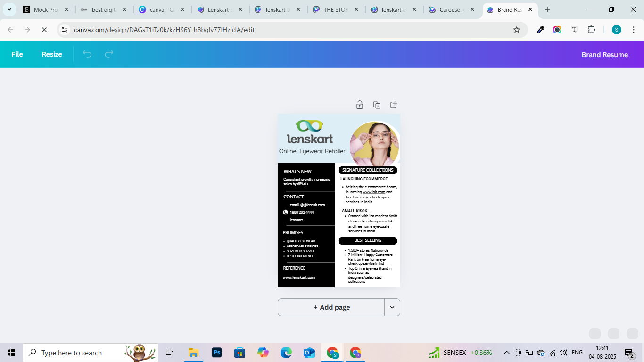Click the Canva URL address bar
644x362 pixels.
tap(283, 30)
